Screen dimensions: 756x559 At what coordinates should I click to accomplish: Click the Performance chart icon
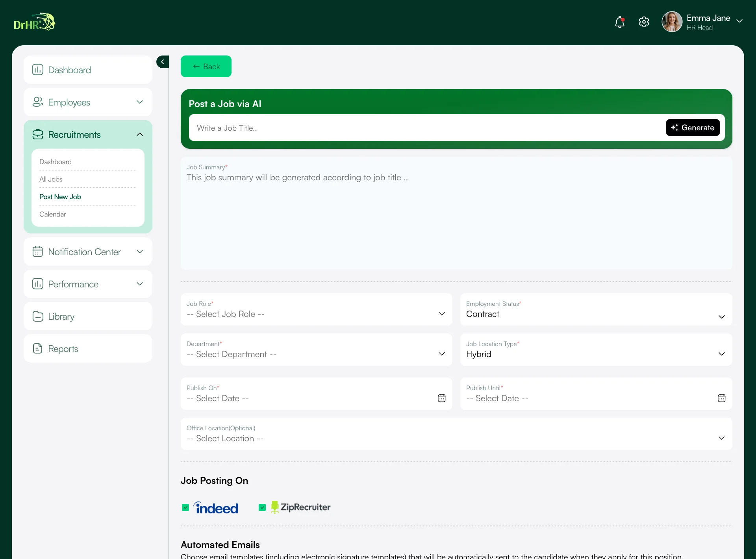coord(37,284)
